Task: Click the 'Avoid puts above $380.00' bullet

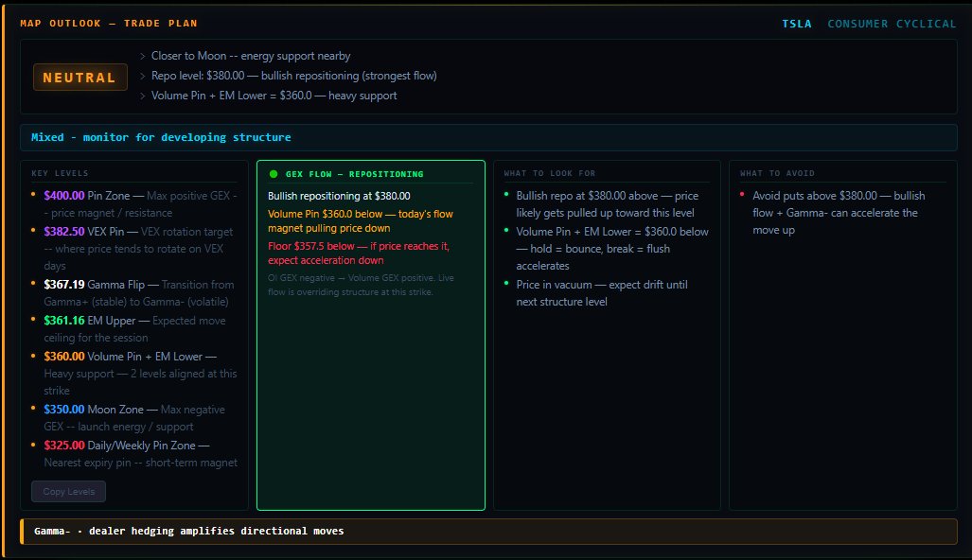Action: pyautogui.click(x=839, y=213)
